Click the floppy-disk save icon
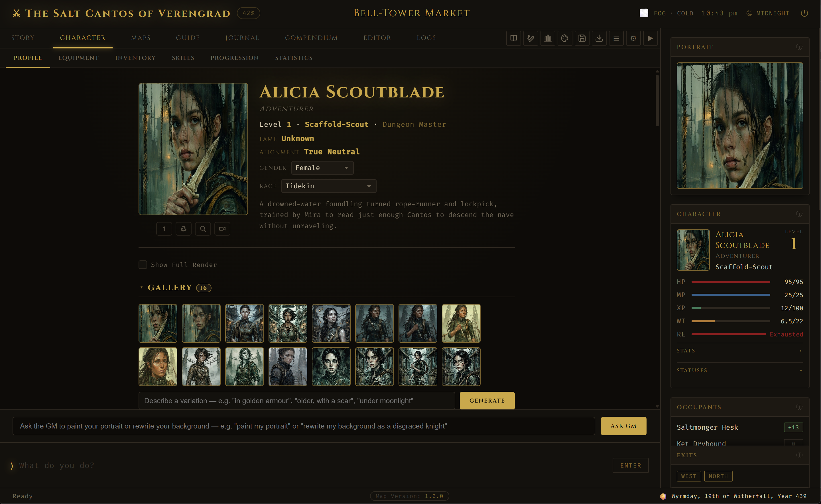Image resolution: width=821 pixels, height=504 pixels. (582, 38)
